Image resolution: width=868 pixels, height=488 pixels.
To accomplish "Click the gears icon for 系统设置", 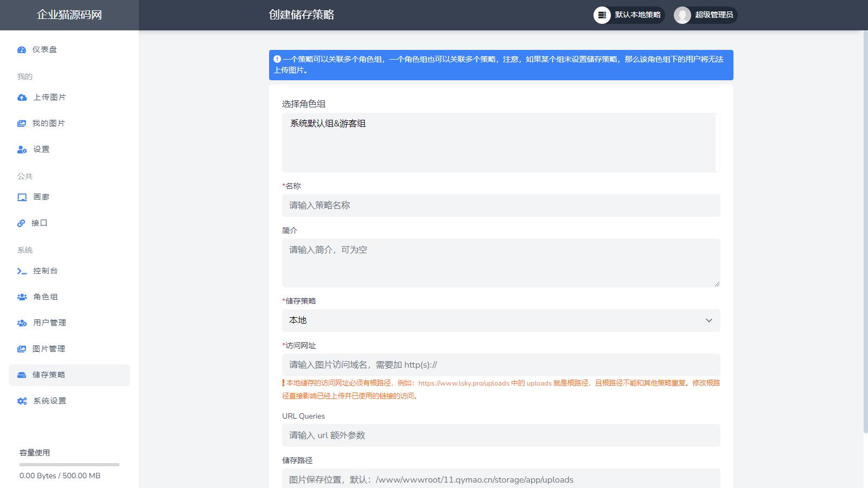I will 22,401.
